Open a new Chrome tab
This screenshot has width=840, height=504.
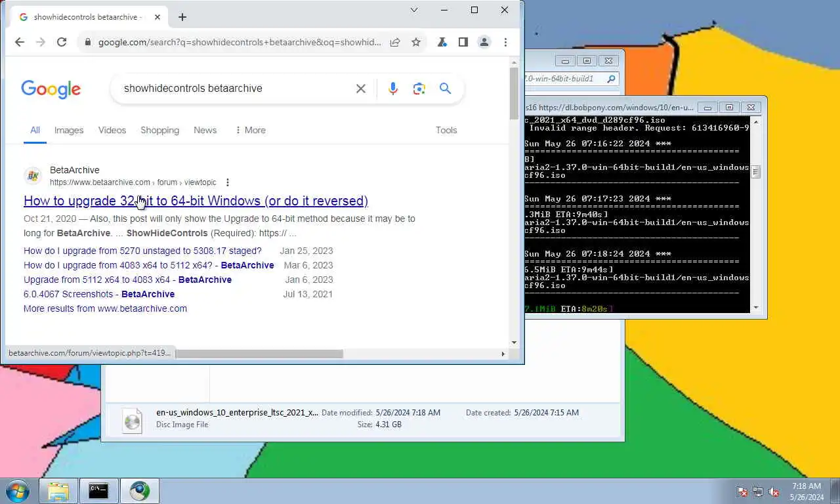click(x=182, y=17)
